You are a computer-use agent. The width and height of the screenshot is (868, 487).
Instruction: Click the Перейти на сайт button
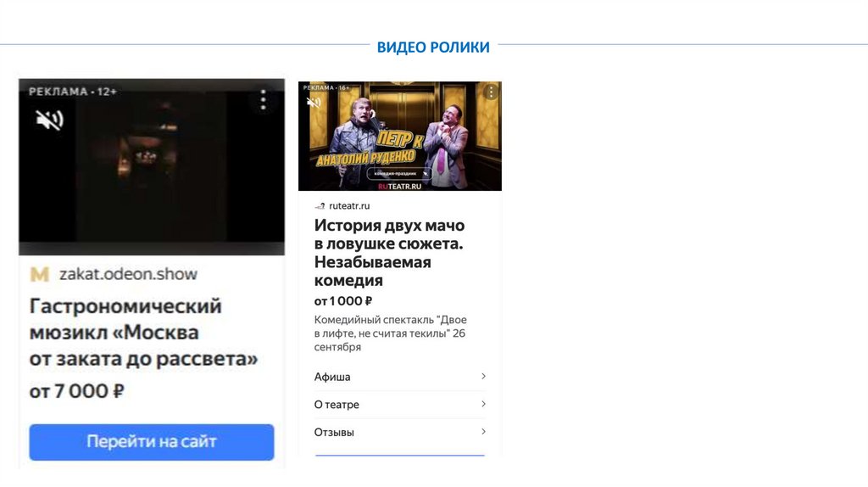point(152,441)
